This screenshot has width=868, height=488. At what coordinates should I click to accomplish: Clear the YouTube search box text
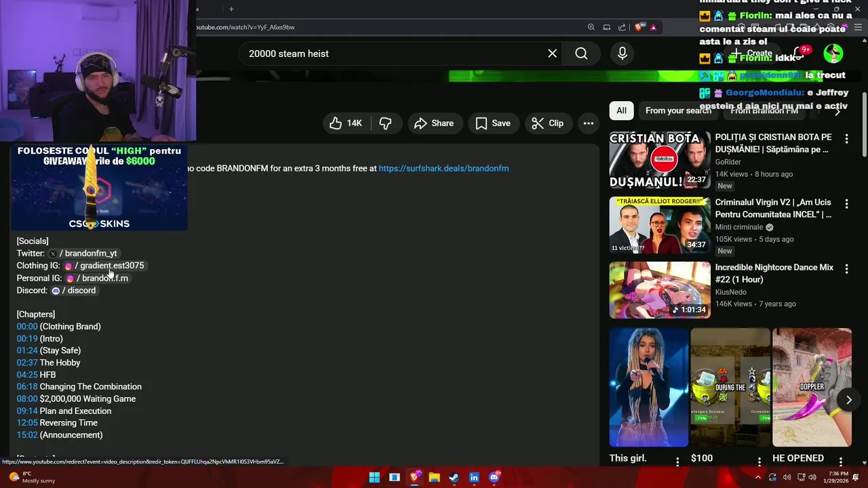pyautogui.click(x=552, y=54)
